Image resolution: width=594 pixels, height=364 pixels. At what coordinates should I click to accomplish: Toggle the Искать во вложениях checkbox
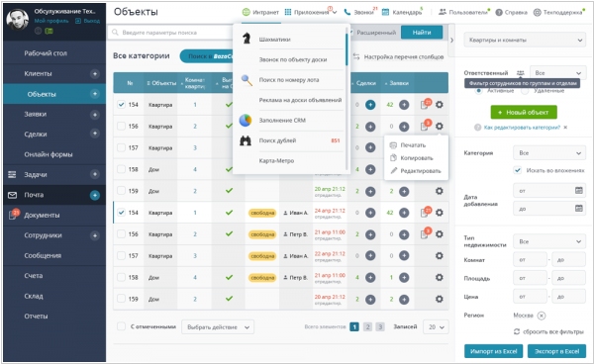518,170
